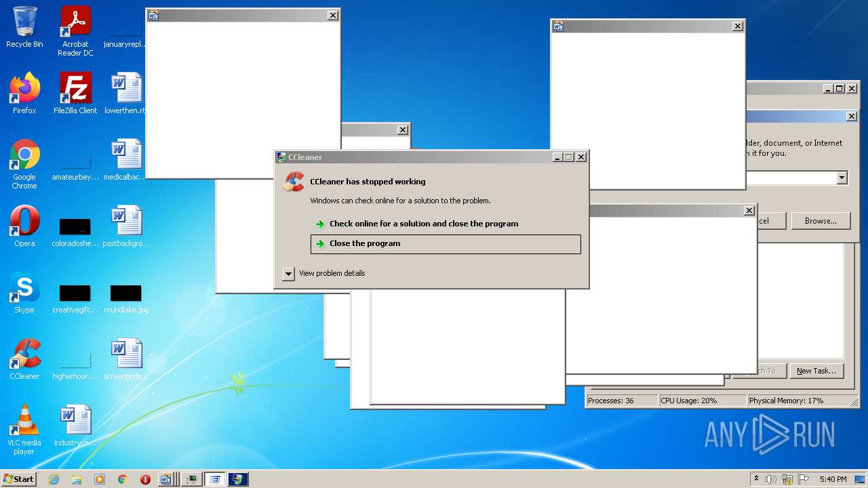Open the FileZilla Client shortcut

point(75,94)
